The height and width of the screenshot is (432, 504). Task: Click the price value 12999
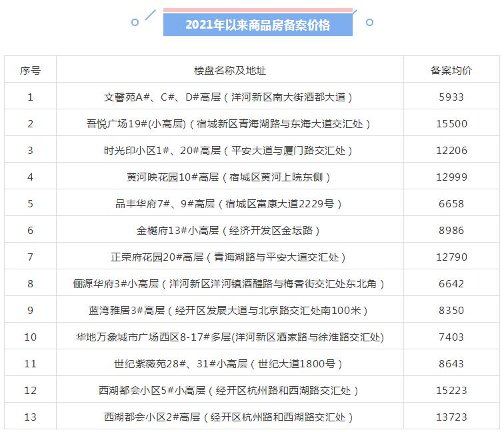451,177
